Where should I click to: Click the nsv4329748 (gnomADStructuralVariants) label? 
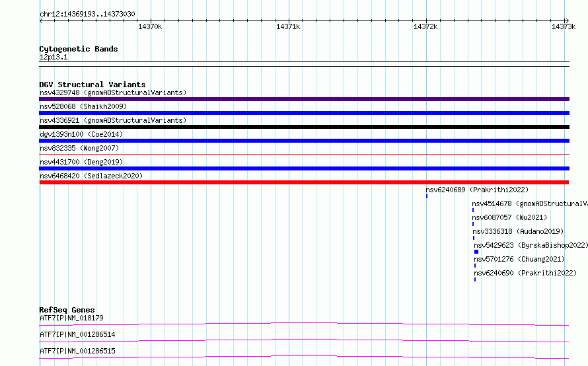113,92
